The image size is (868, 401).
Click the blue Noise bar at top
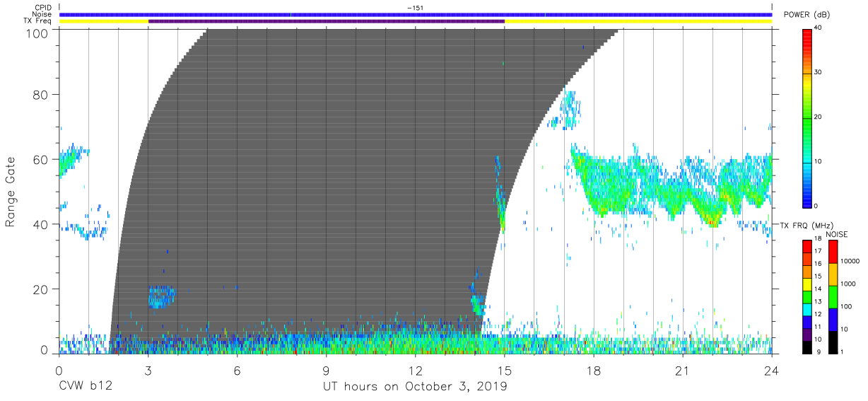coord(416,14)
